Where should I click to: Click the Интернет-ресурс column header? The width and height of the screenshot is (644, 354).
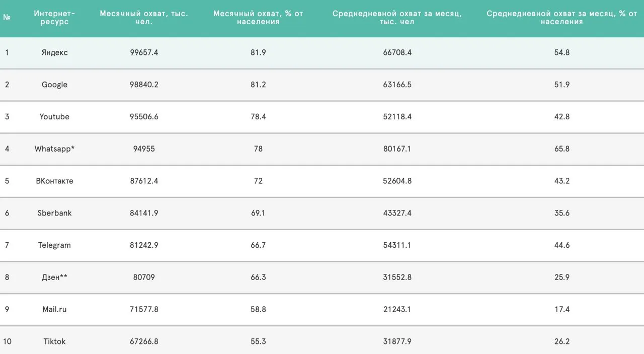54,18
